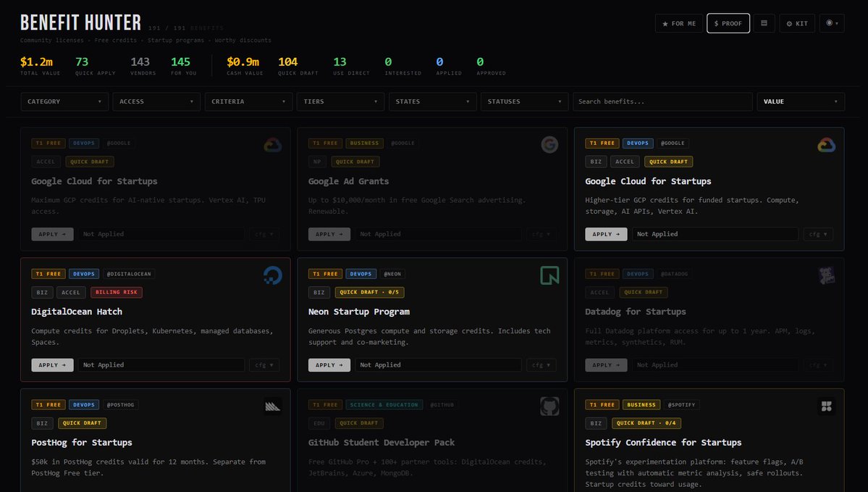Click the GitHub octocat logo on Student Developer Pack card
The height and width of the screenshot is (492, 868).
coord(549,406)
